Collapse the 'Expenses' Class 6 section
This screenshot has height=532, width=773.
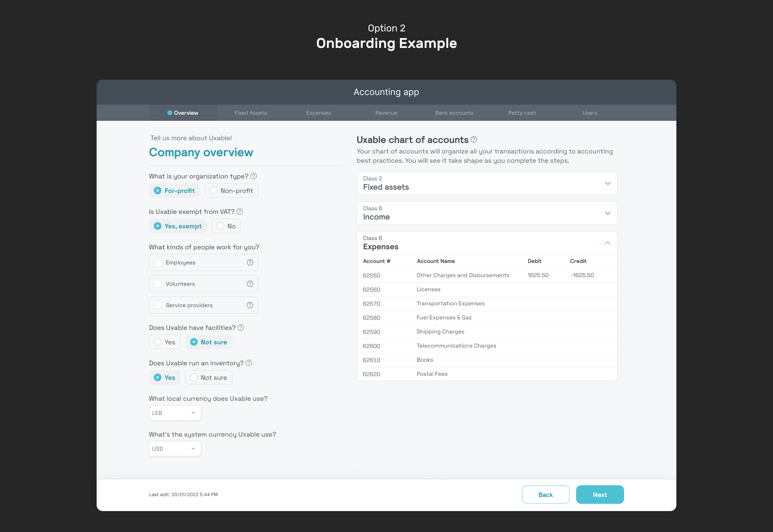pyautogui.click(x=608, y=243)
